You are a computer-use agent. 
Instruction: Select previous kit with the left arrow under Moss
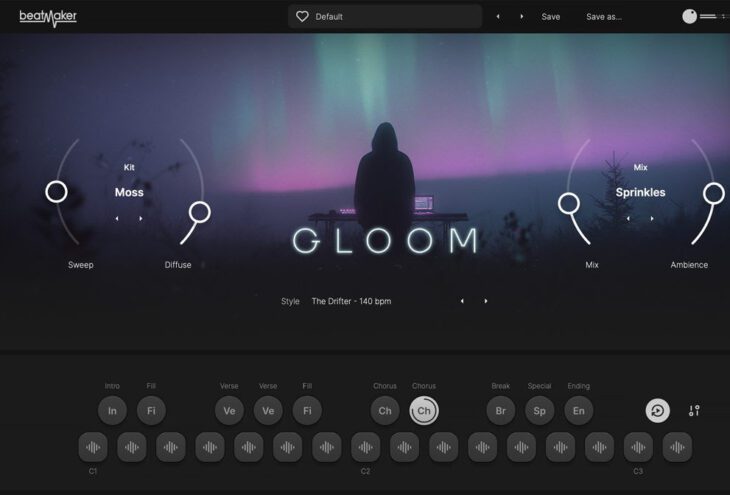pyautogui.click(x=117, y=218)
